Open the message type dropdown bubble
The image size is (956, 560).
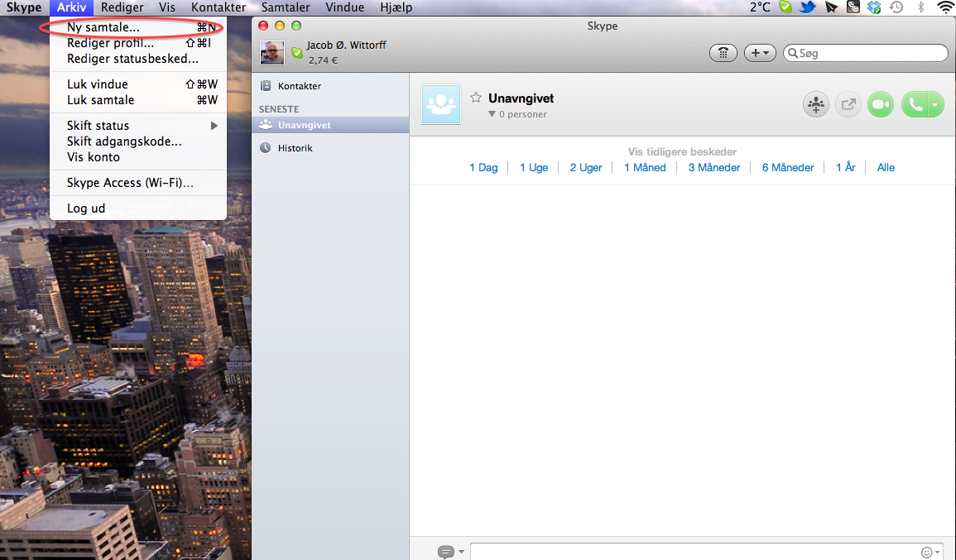pyautogui.click(x=450, y=552)
